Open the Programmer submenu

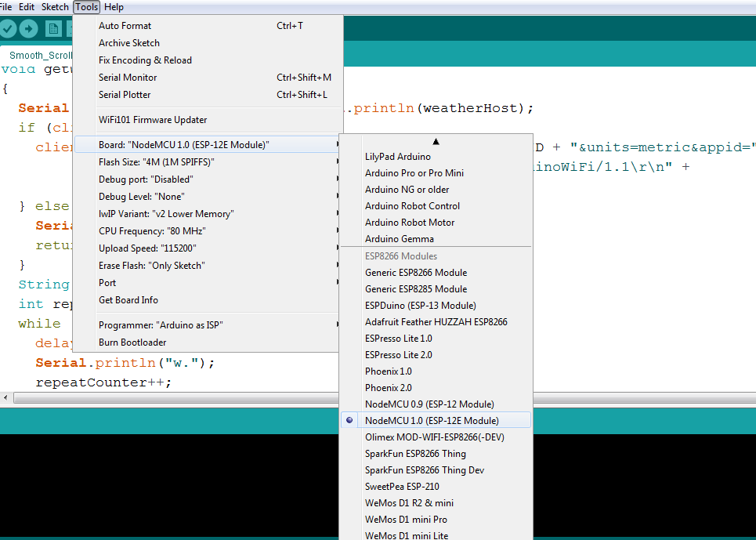(208, 325)
